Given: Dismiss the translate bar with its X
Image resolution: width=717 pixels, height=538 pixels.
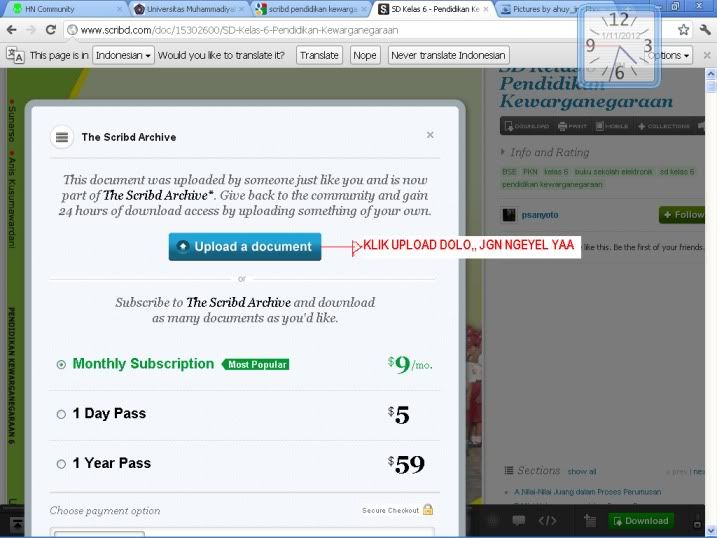Looking at the screenshot, I should (707, 55).
